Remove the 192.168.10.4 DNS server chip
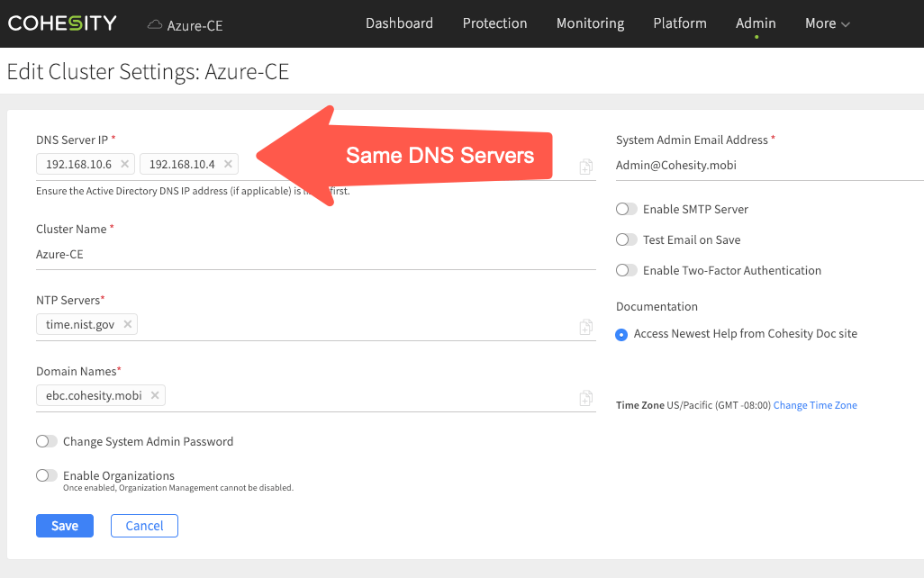The image size is (924, 578). point(228,164)
